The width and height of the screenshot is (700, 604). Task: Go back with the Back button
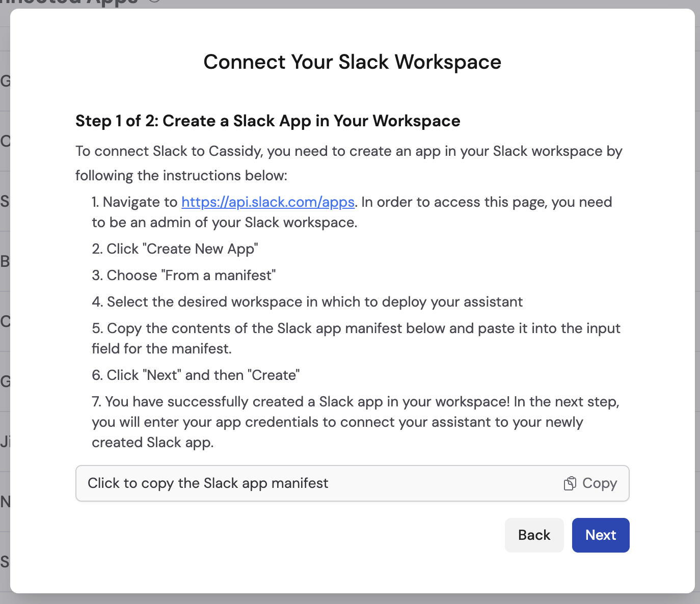click(534, 535)
